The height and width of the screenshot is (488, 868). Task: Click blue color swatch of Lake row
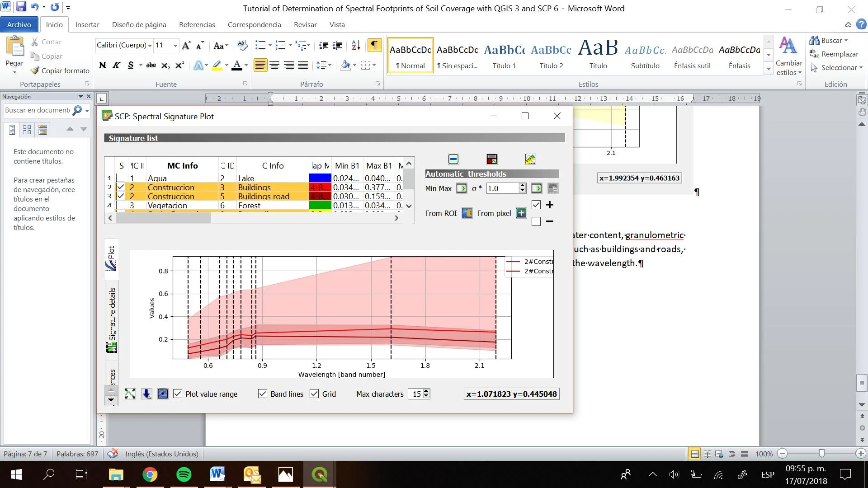(320, 178)
